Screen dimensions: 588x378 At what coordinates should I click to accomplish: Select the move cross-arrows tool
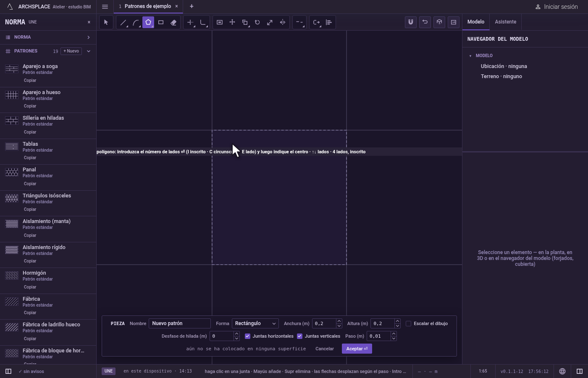click(x=232, y=22)
